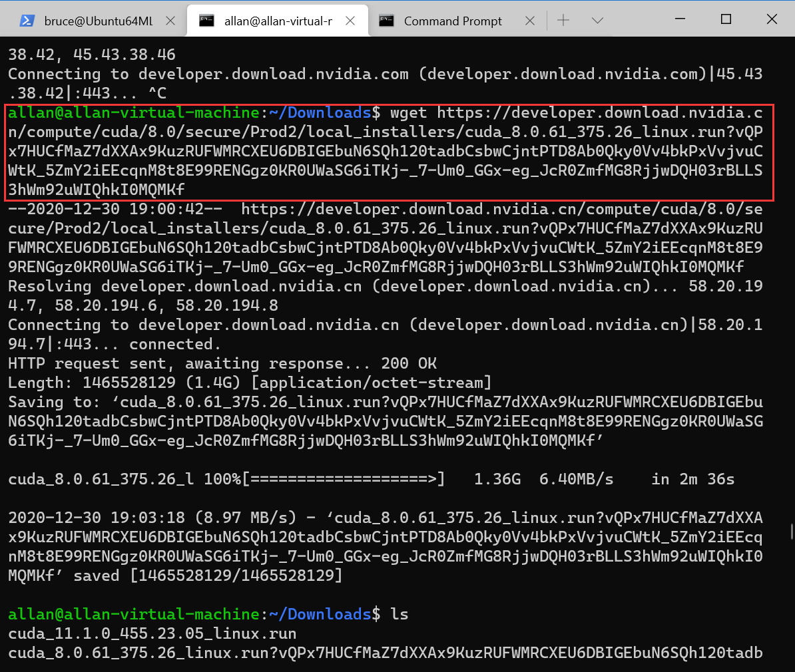Close the allan@allan-virtual-r tab
Screen dimensions: 795x672
tap(350, 21)
